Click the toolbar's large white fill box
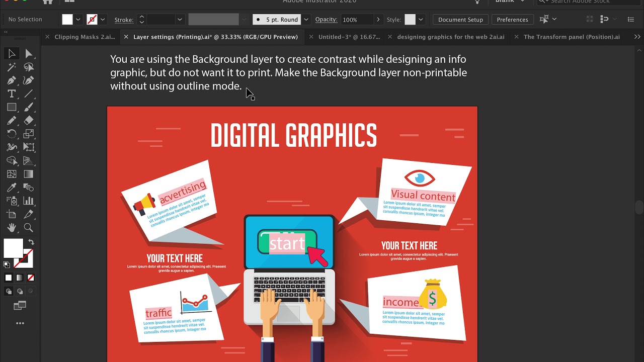The image size is (644, 362). pyautogui.click(x=13, y=248)
